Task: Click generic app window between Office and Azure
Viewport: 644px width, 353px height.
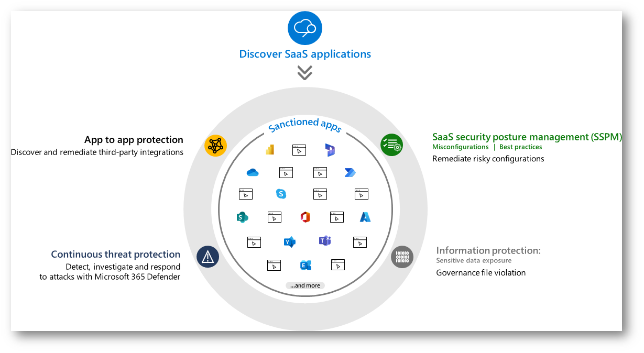Action: 337,217
